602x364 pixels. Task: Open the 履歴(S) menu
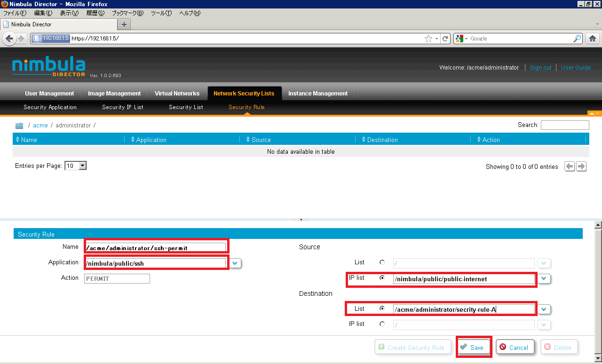tap(95, 13)
